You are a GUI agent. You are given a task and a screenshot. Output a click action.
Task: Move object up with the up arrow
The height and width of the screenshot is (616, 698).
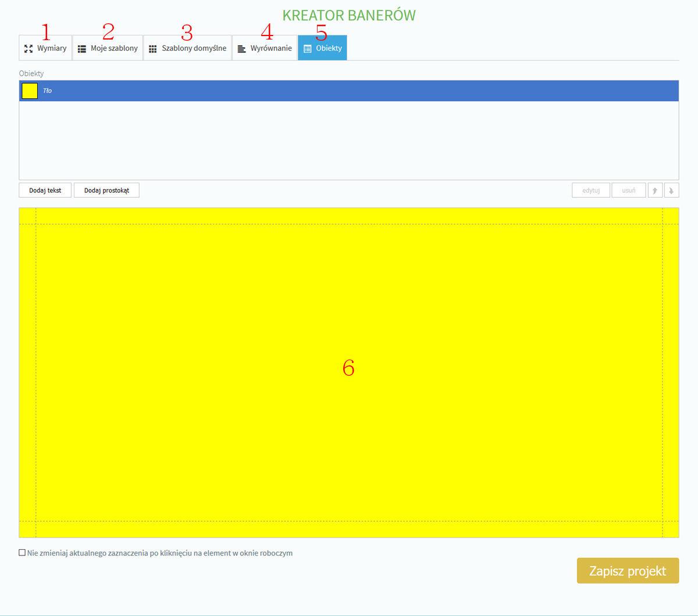(x=655, y=190)
